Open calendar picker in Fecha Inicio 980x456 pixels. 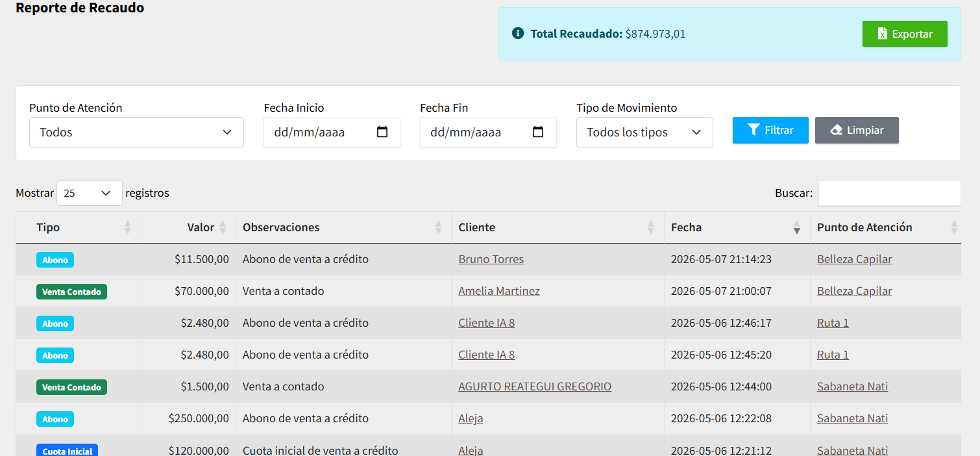coord(382,132)
